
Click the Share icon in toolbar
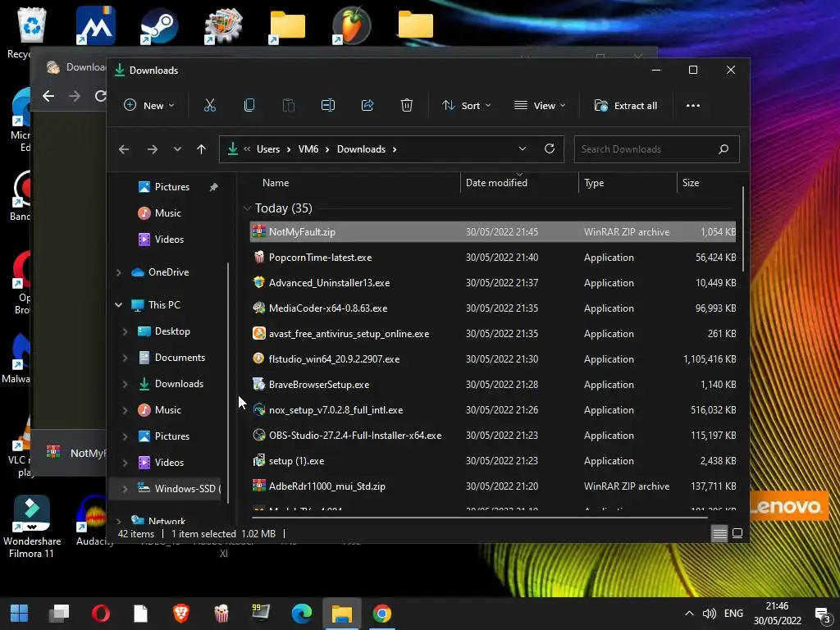367,106
